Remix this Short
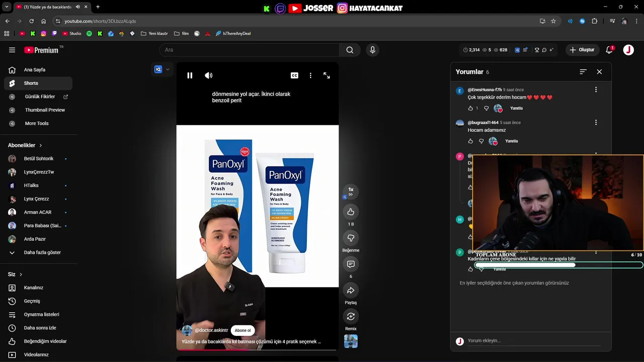Screen dimensions: 644x362 [351, 316]
